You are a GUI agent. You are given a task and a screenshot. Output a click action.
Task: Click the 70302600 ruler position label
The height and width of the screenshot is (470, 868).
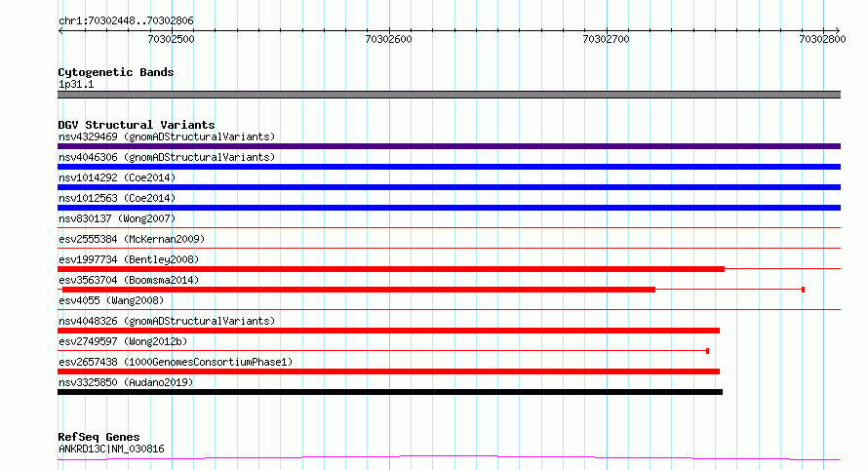tap(388, 39)
